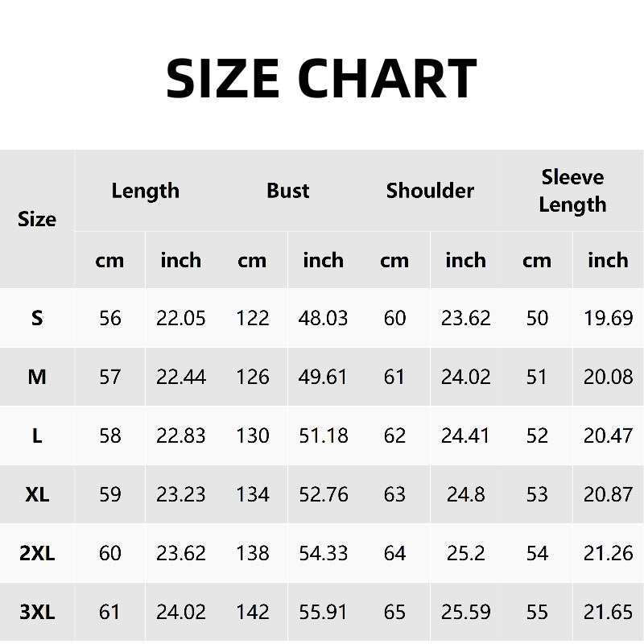Select bust inch value 48.03
Image resolution: width=644 pixels, height=644 pixels.
323,318
